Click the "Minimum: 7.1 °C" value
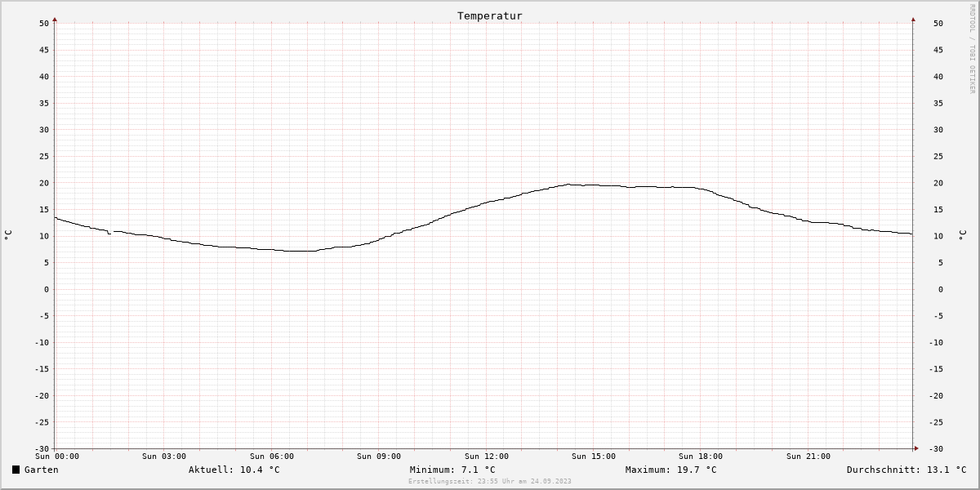980x490 pixels. [x=452, y=470]
